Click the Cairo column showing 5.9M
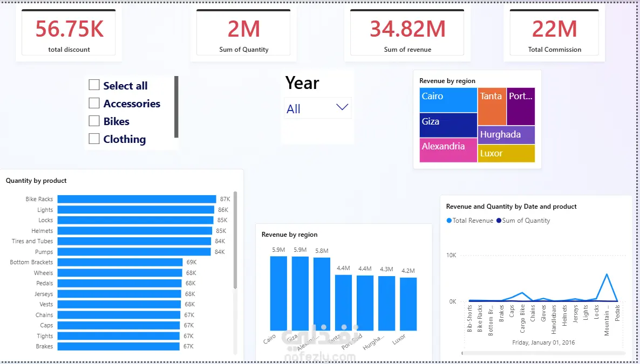 coord(278,293)
